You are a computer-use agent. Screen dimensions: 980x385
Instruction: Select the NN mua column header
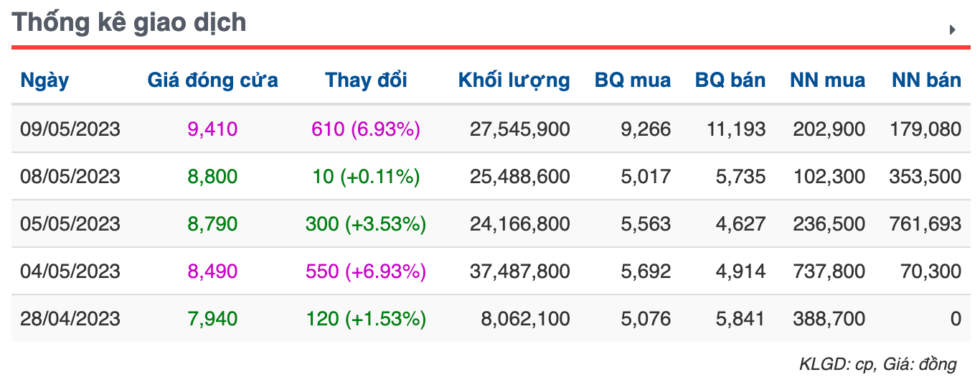pos(827,80)
